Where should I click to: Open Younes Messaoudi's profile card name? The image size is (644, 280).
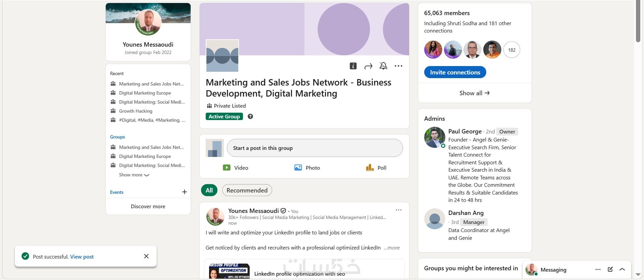[x=148, y=45]
